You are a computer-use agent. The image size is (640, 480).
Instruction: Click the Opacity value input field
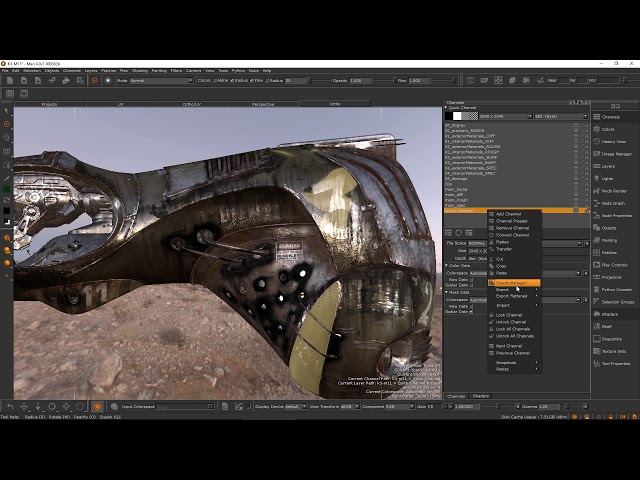click(361, 80)
